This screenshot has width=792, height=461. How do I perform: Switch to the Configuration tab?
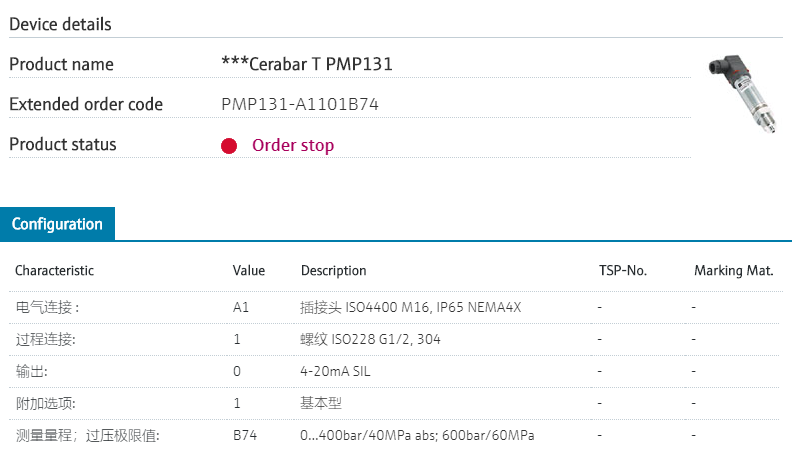(57, 224)
